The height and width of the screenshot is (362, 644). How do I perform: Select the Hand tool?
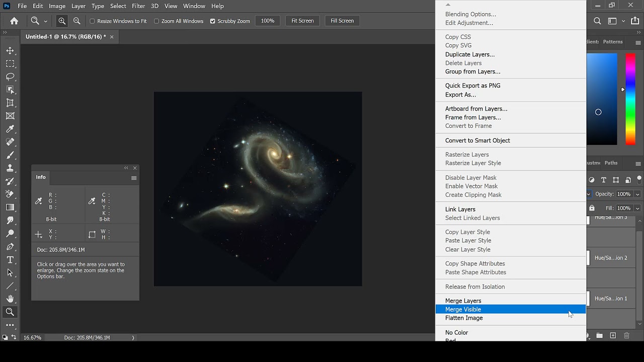point(10,299)
